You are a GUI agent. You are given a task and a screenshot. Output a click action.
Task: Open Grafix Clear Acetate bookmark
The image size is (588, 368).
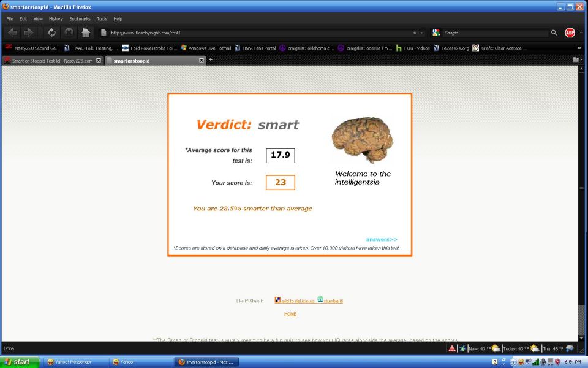(x=500, y=48)
